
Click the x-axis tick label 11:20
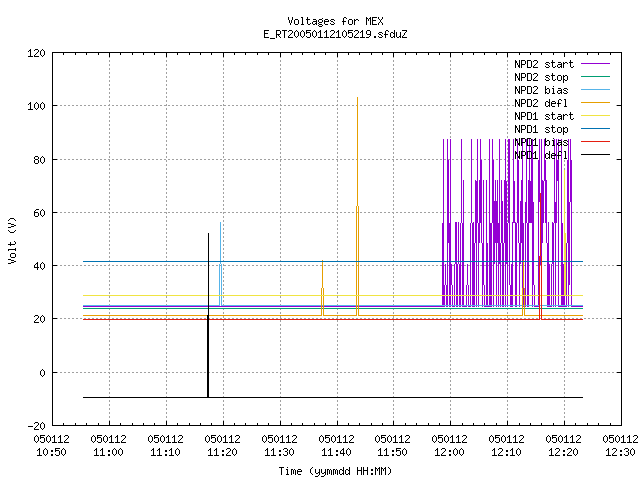(222, 452)
